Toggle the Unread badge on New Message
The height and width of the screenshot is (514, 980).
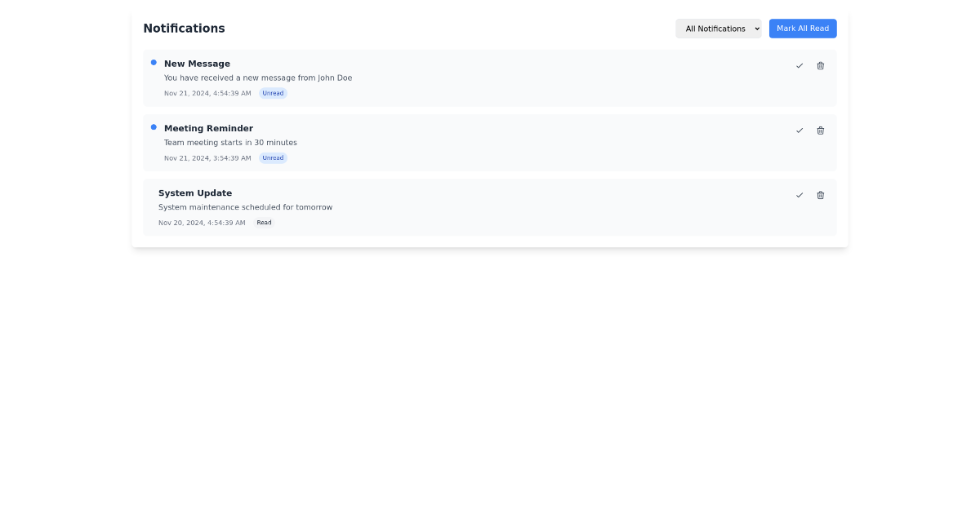point(273,92)
